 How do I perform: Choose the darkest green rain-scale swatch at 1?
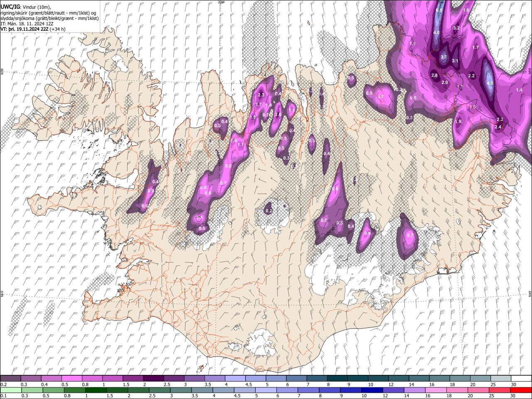click(96, 390)
